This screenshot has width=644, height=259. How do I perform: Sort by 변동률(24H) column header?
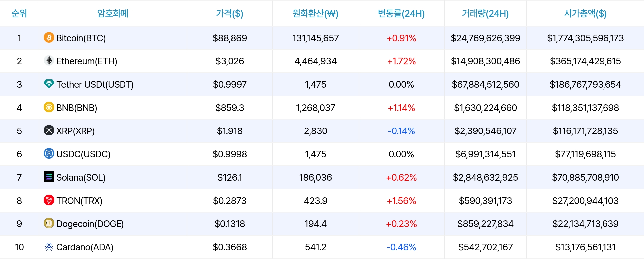[x=401, y=13]
